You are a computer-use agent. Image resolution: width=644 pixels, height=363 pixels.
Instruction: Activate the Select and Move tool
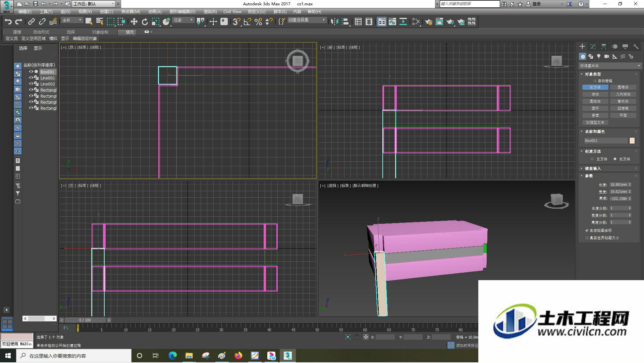click(134, 22)
